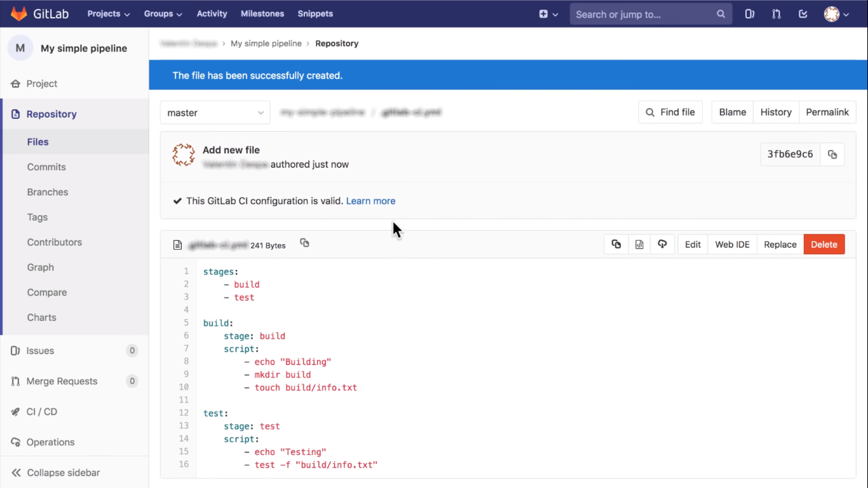Viewport: 868px width, 488px height.
Task: Copy the commit SHA 3fb6e9c6
Action: pyautogui.click(x=832, y=154)
